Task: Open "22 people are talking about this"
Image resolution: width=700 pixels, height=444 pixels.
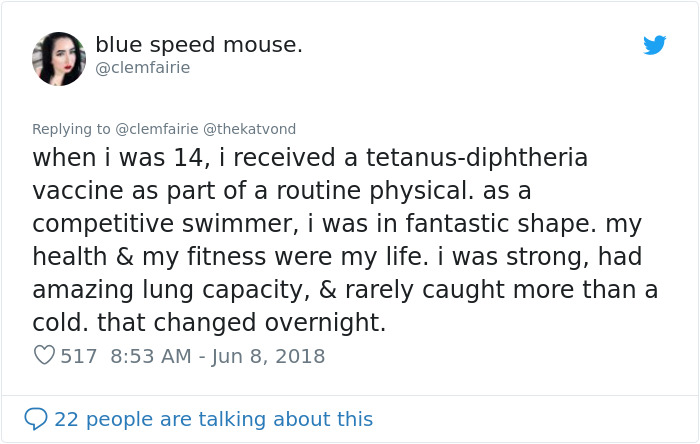Action: pyautogui.click(x=213, y=419)
